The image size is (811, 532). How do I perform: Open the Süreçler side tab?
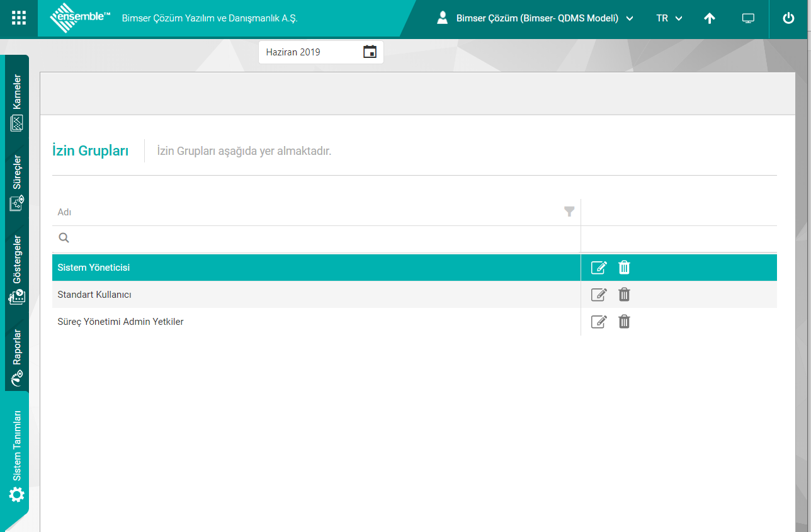coord(17,183)
